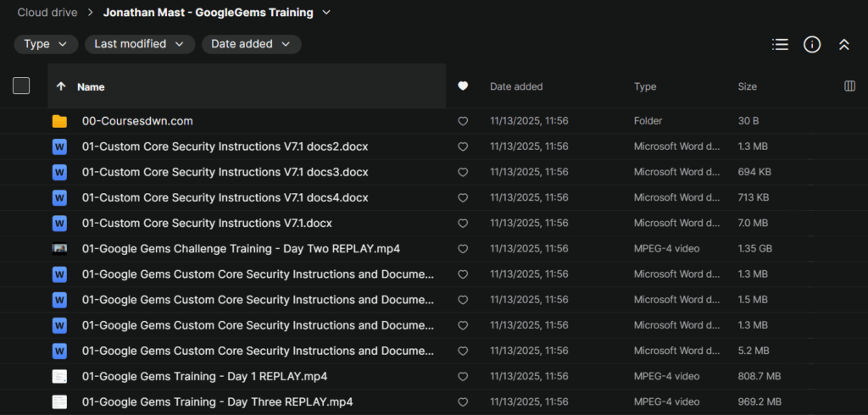Sort by the Size column header
The image size is (868, 415).
point(747,86)
